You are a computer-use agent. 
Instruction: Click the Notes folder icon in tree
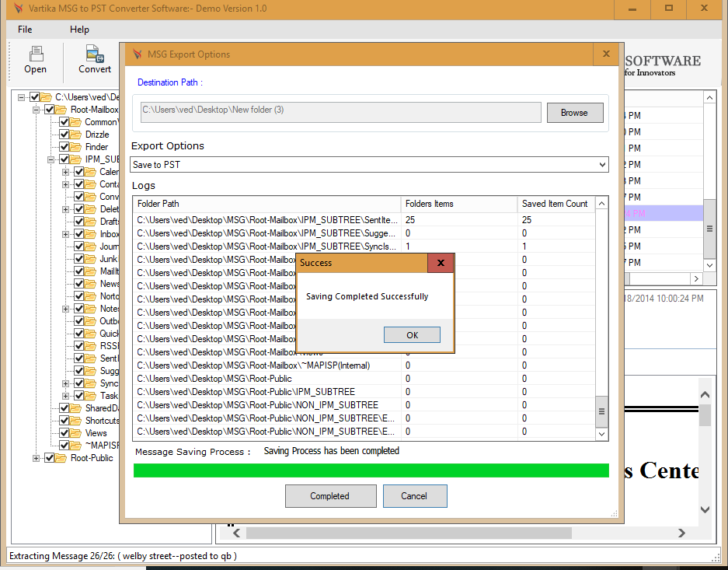click(91, 309)
